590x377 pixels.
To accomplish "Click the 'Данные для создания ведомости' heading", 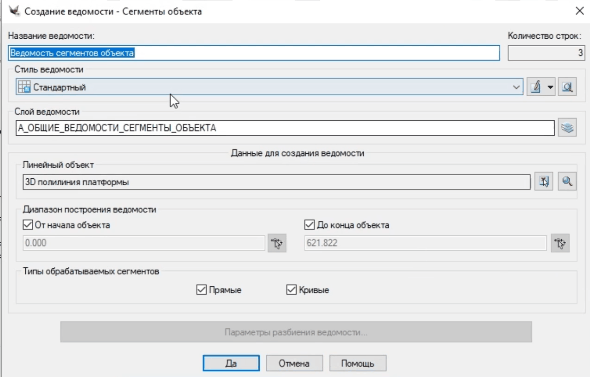I will point(297,153).
